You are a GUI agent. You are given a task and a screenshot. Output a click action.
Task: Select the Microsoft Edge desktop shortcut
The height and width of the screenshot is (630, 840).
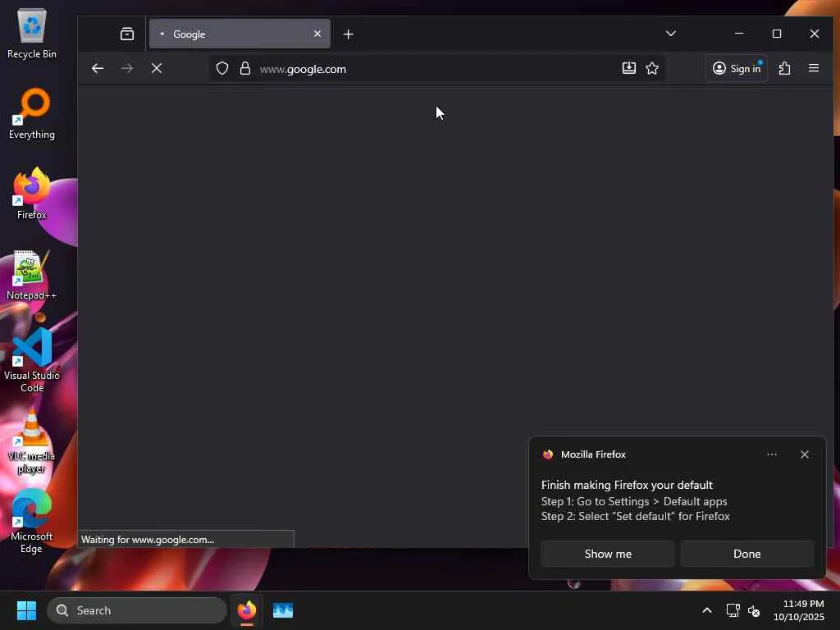coord(32,521)
